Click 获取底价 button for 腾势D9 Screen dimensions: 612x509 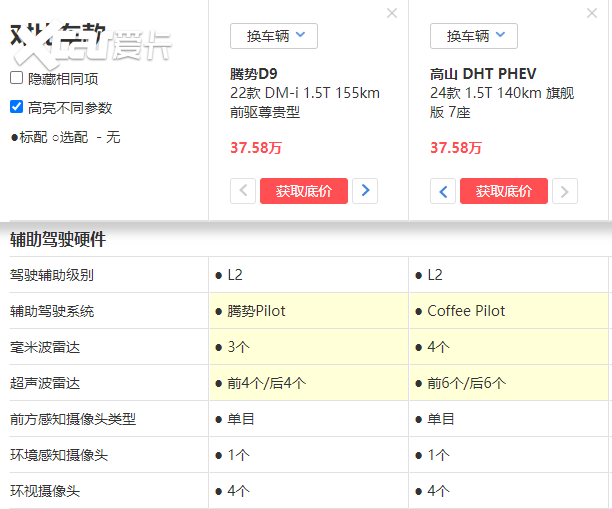[x=304, y=191]
